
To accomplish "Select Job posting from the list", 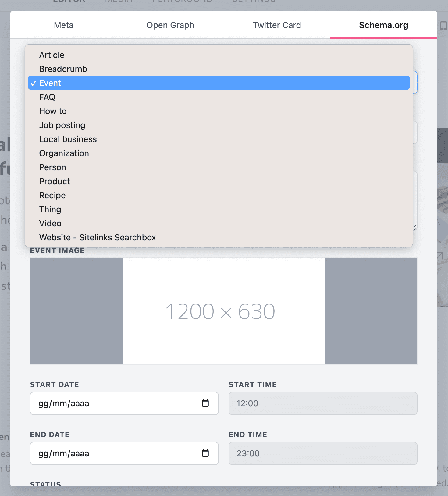I will [62, 125].
